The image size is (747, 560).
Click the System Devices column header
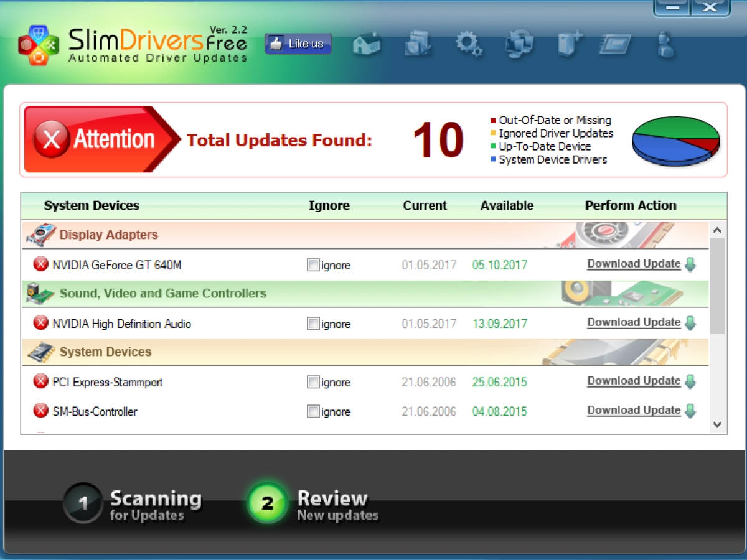point(92,205)
